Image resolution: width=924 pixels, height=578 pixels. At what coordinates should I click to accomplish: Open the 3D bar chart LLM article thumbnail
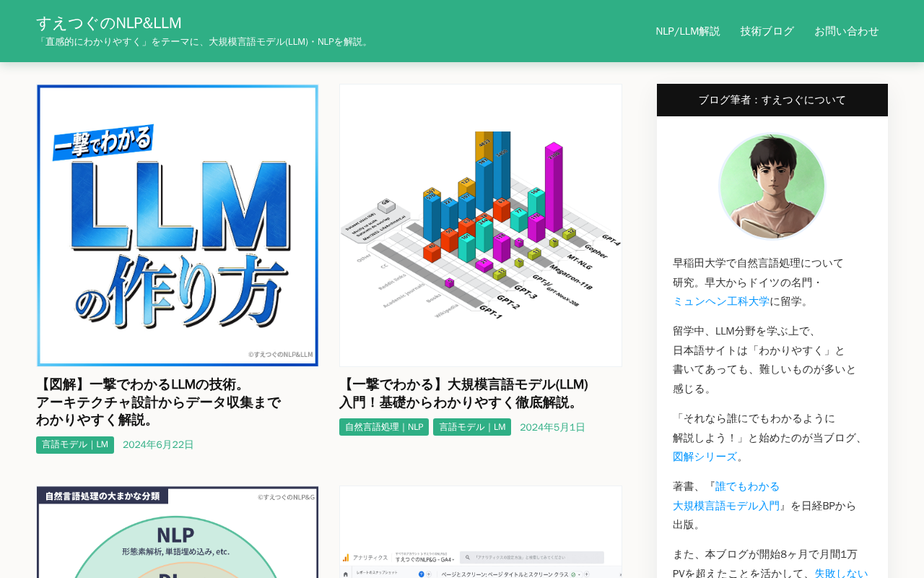point(481,225)
